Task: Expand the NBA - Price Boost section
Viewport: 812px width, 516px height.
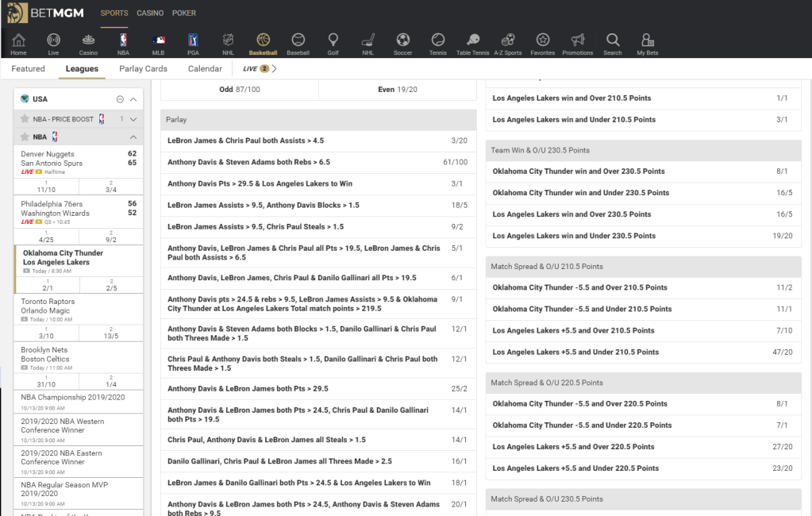Action: click(x=133, y=119)
